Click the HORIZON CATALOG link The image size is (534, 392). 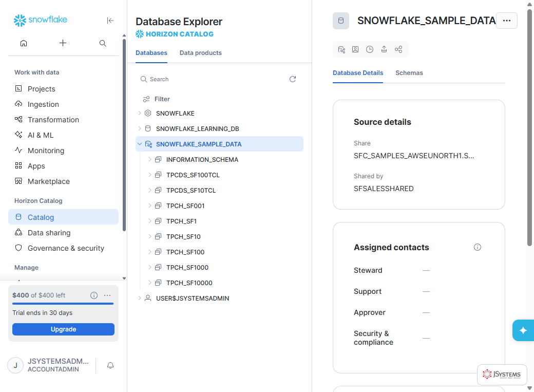click(x=175, y=34)
